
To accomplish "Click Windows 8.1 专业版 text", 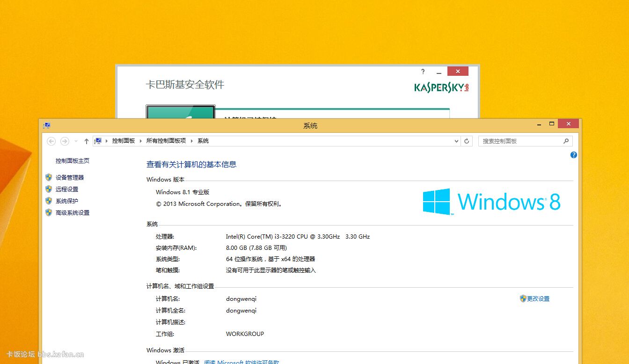I will [x=183, y=192].
